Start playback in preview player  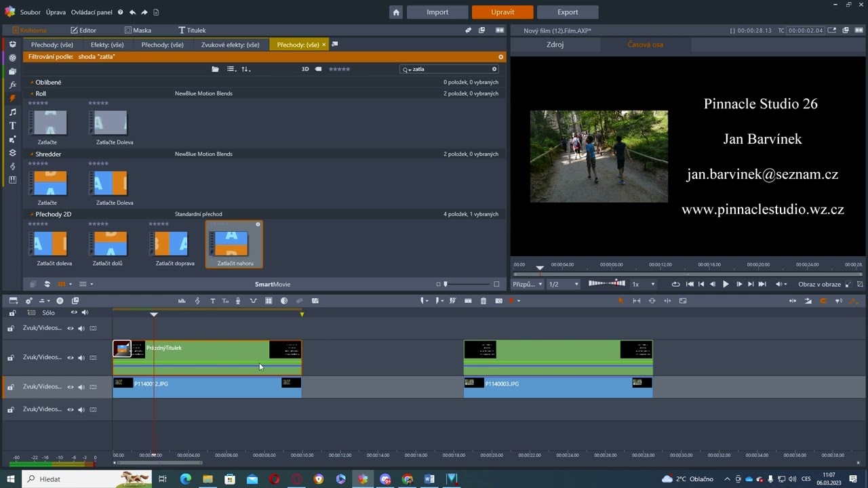click(x=726, y=284)
